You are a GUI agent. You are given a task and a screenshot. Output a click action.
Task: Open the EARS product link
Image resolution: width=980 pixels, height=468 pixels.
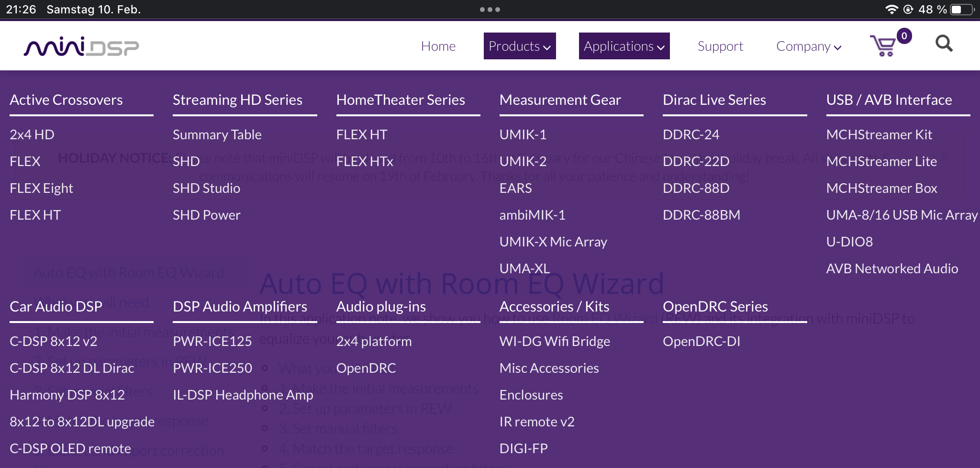point(515,188)
